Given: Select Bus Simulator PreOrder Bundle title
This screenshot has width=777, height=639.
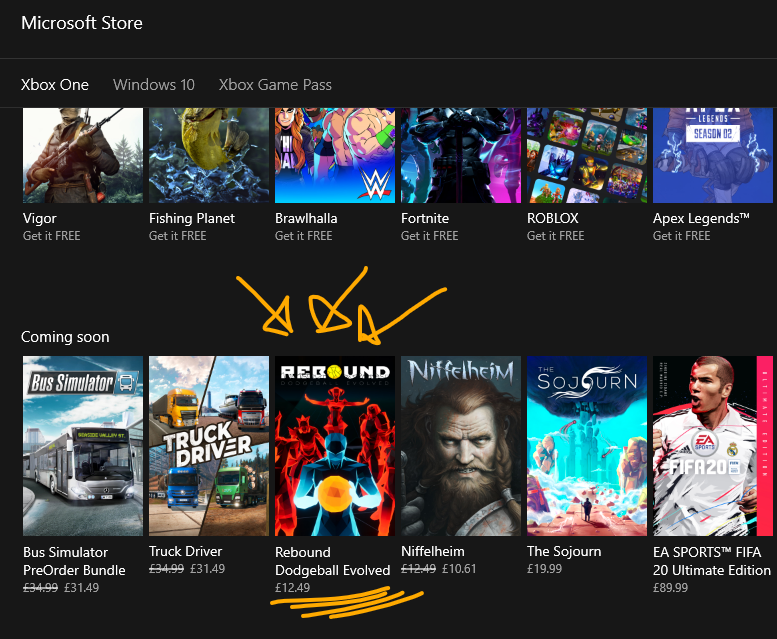Looking at the screenshot, I should tap(74, 561).
